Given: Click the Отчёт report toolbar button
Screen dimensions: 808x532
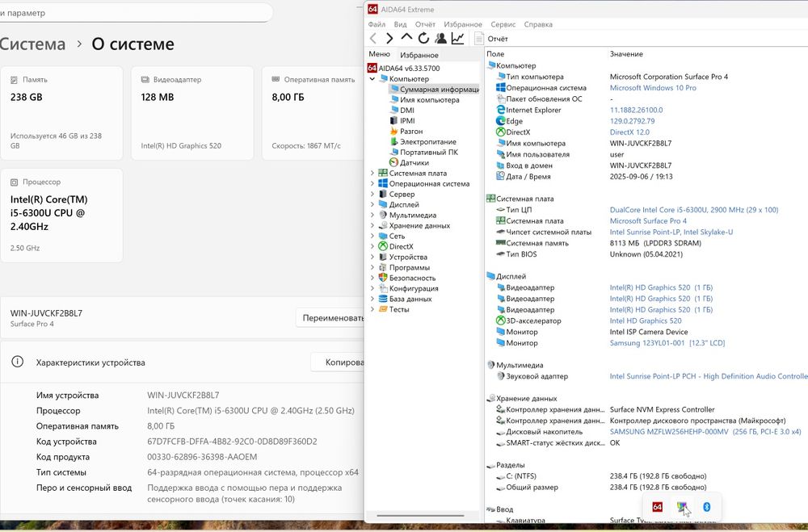Looking at the screenshot, I should point(491,39).
